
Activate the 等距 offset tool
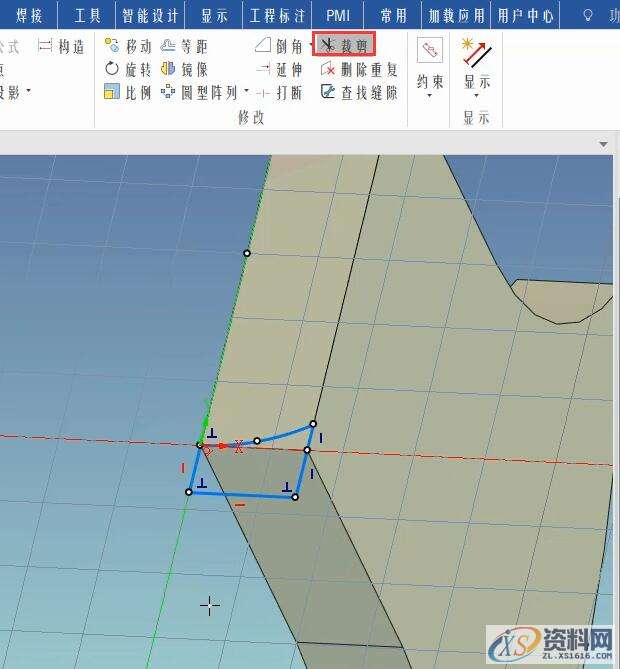tap(184, 46)
